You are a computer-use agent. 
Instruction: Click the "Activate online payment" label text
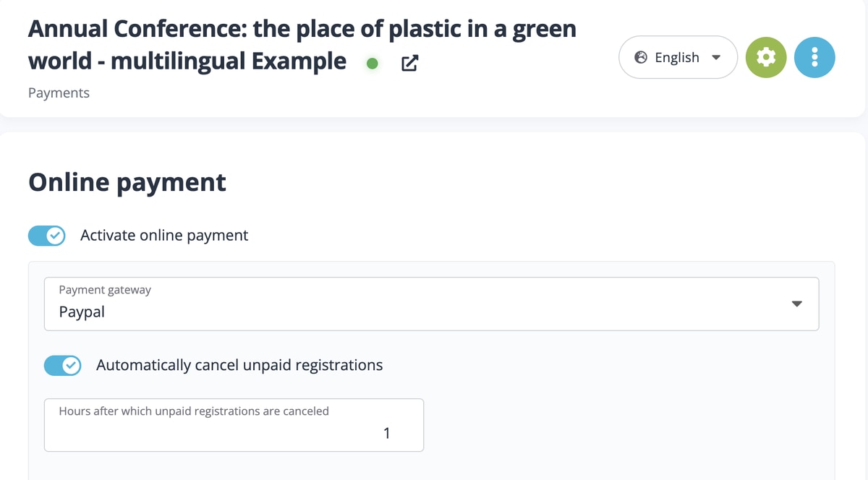pyautogui.click(x=164, y=235)
